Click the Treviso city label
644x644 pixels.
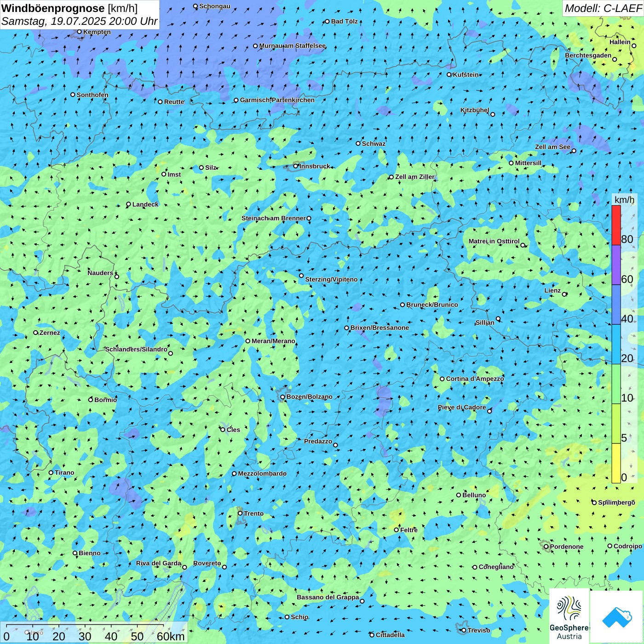(x=479, y=630)
